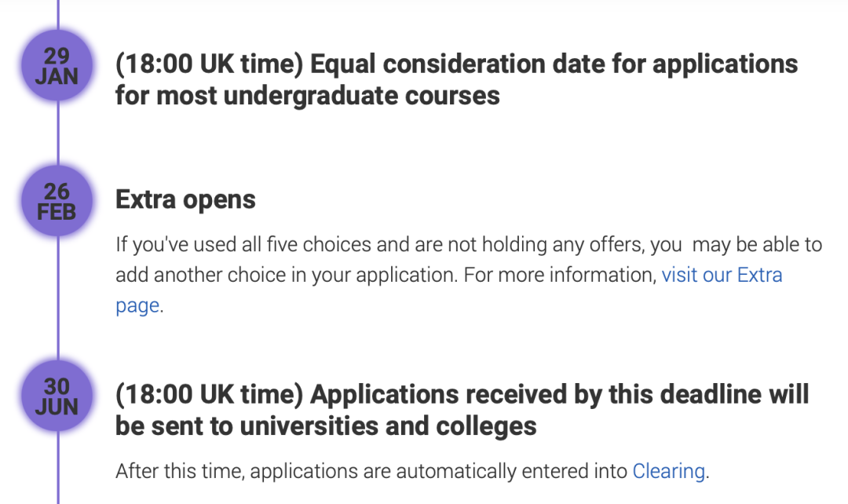Click the paragraph about using all five choices
The width and height of the screenshot is (848, 504).
click(469, 276)
